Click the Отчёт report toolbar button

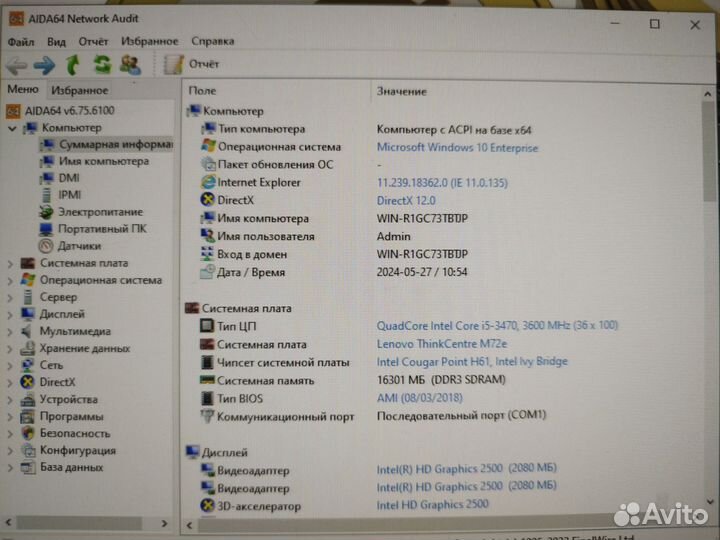[192, 64]
